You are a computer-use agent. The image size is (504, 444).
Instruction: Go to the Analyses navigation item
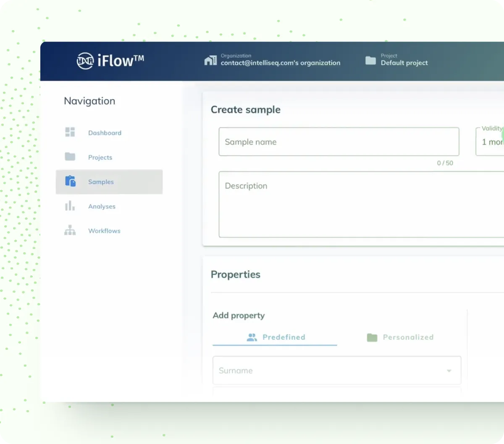[109, 206]
